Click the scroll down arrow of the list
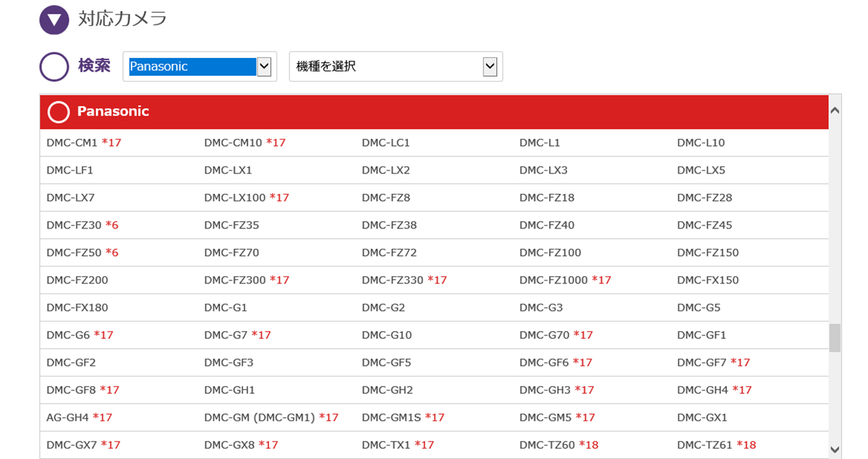Viewport: 868px width, 459px height. pos(835,449)
